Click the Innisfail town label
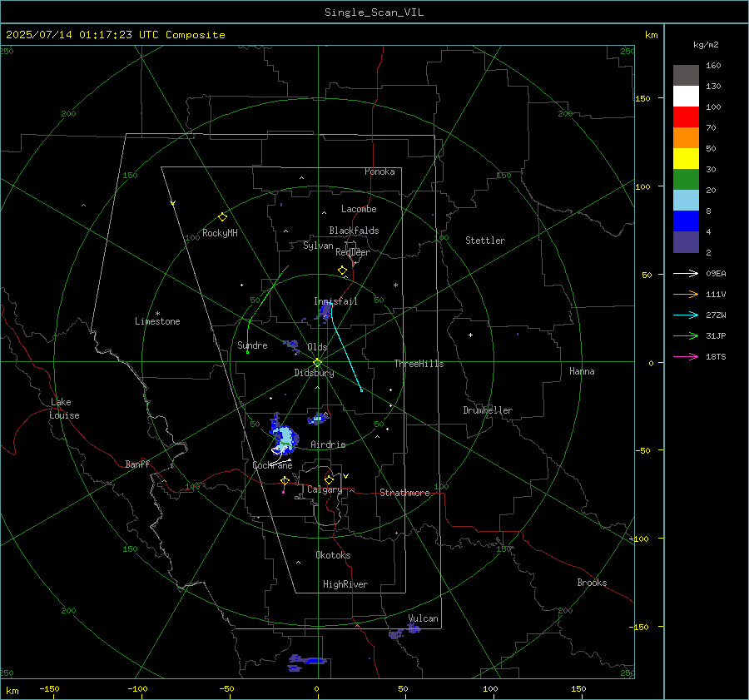This screenshot has width=749, height=700. tap(335, 301)
